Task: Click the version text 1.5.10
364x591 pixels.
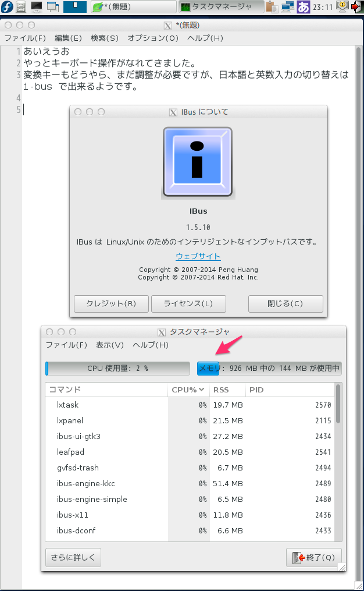Action: coord(198,227)
